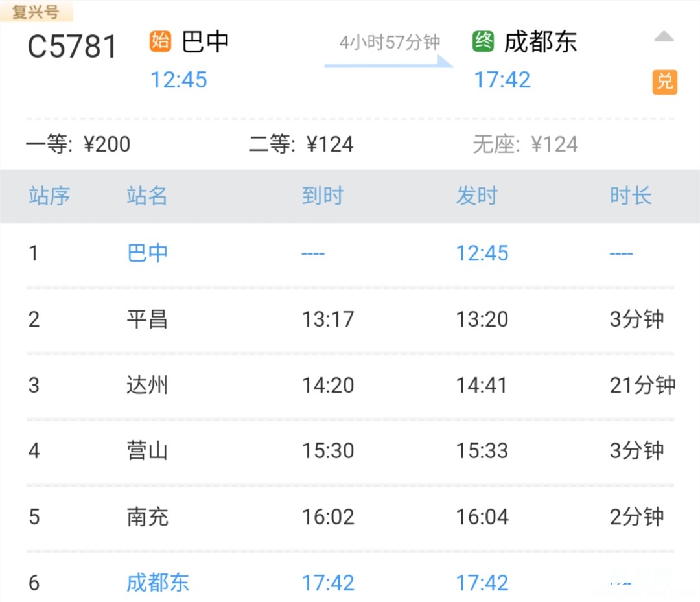Click the 时长 stop duration column header
700x602 pixels.
pyautogui.click(x=631, y=196)
